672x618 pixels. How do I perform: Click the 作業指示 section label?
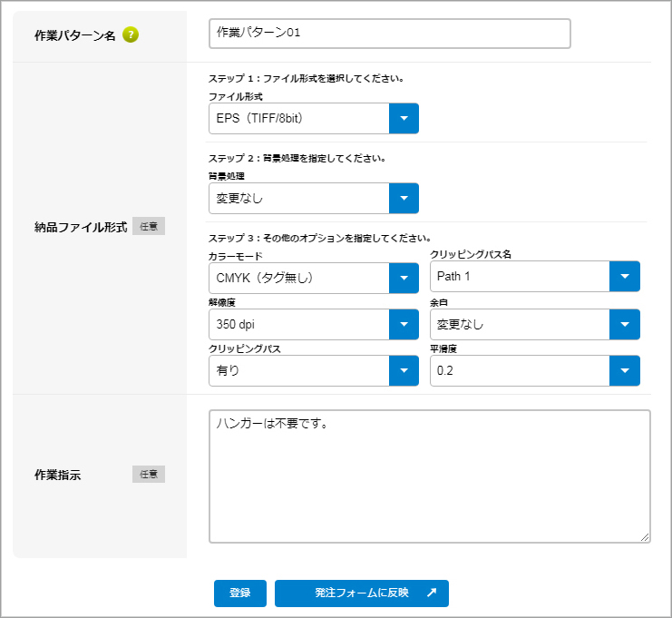point(57,474)
